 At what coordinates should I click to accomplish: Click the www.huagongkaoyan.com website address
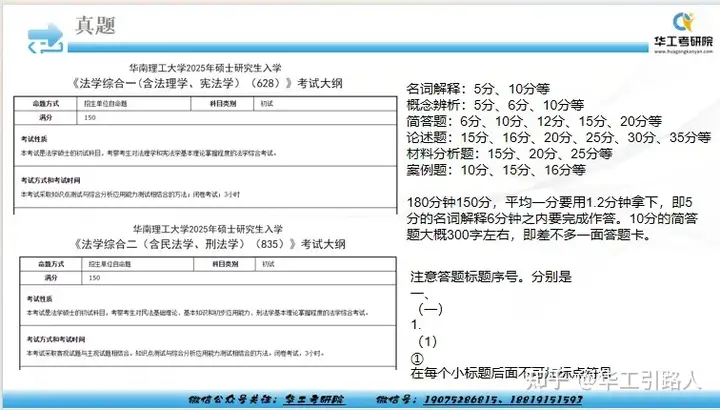tap(684, 51)
